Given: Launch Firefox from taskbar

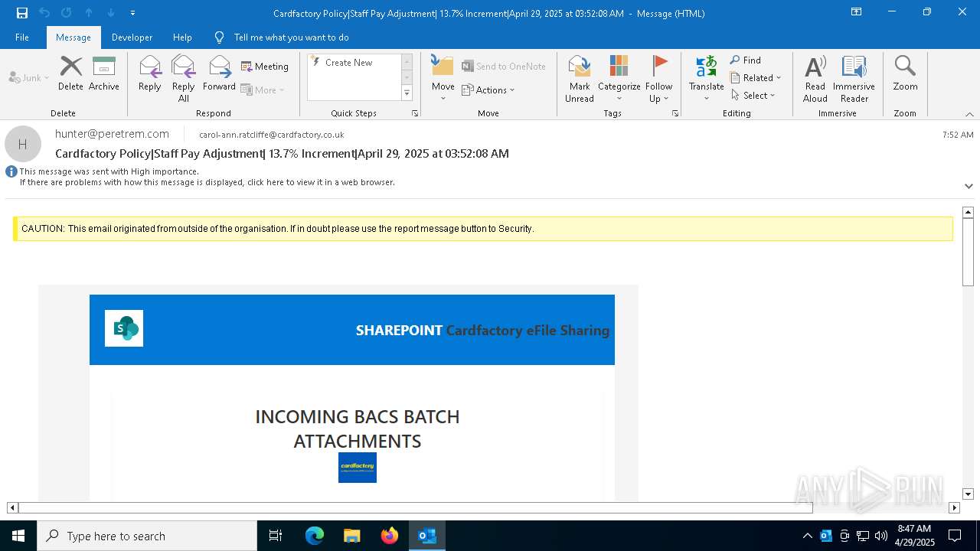Looking at the screenshot, I should 390,536.
